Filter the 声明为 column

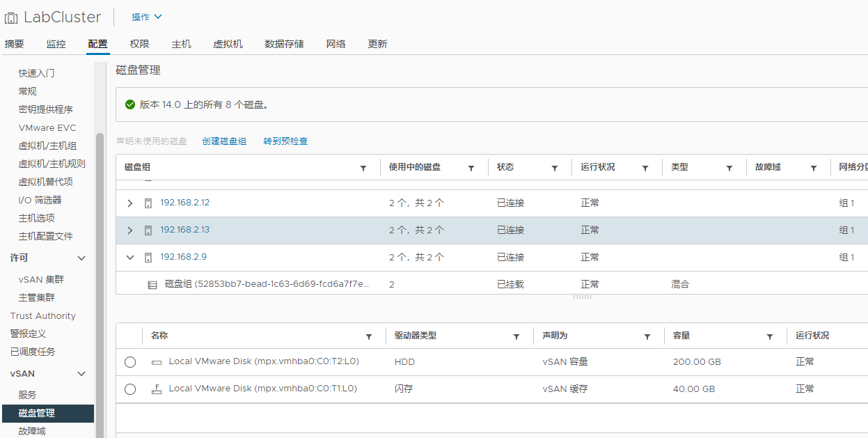pos(647,337)
